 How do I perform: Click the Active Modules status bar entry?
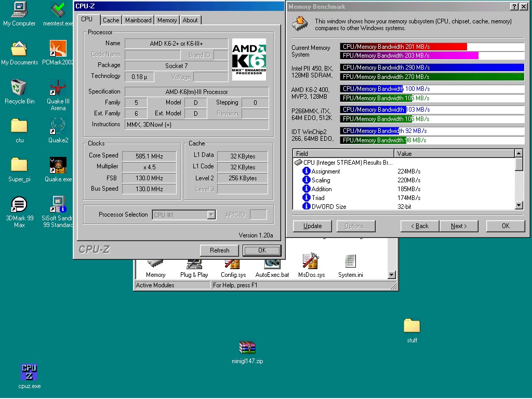pos(172,285)
